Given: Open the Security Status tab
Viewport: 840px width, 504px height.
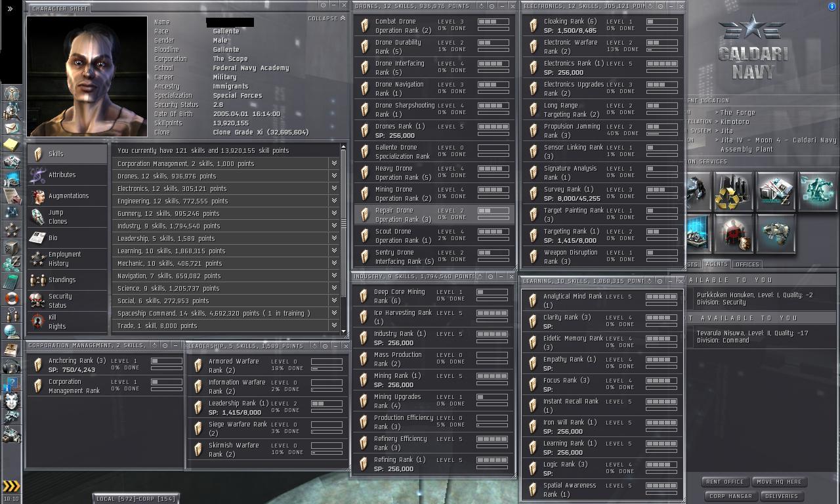Looking at the screenshot, I should [x=68, y=301].
